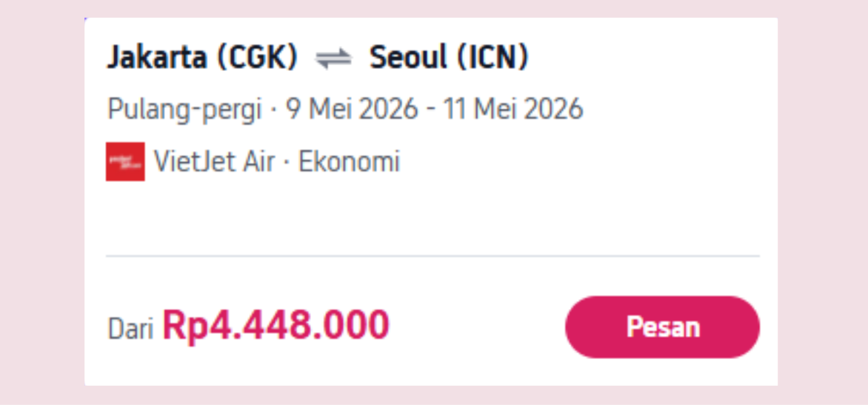This screenshot has height=405, width=868.
Task: Click the Pesan booking button
Action: pyautogui.click(x=662, y=327)
